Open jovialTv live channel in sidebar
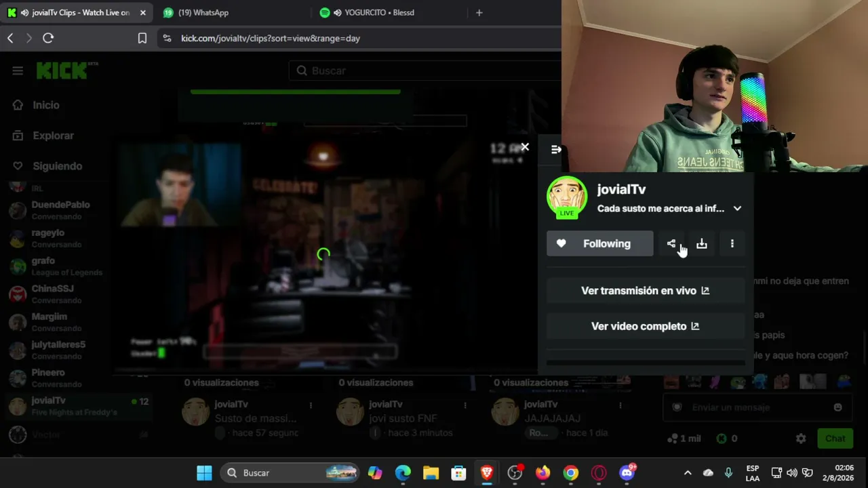This screenshot has height=488, width=868. click(x=78, y=406)
